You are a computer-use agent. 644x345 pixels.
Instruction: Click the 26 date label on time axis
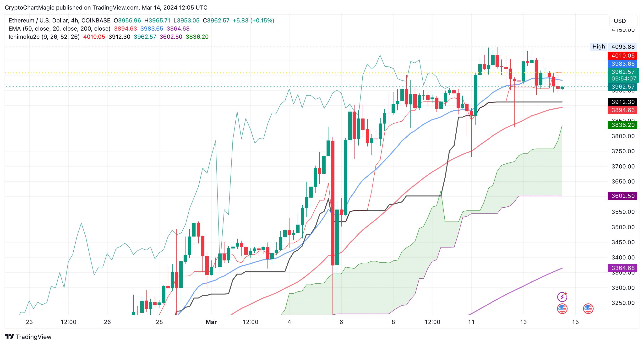[x=107, y=322]
